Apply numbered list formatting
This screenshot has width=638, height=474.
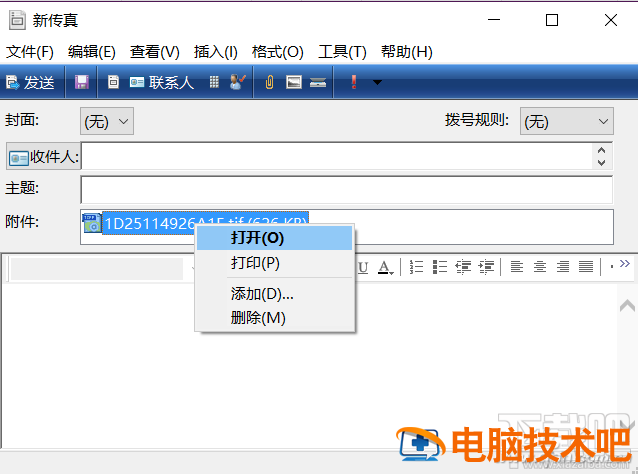(x=416, y=267)
